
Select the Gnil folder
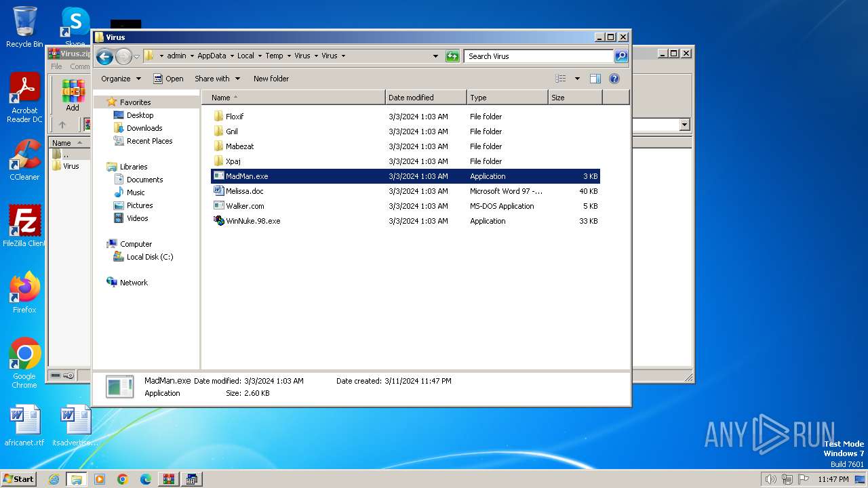coord(232,131)
